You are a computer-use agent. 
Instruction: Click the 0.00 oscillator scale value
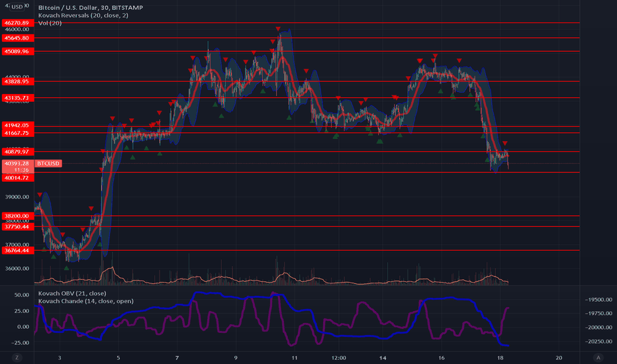pos(23,327)
